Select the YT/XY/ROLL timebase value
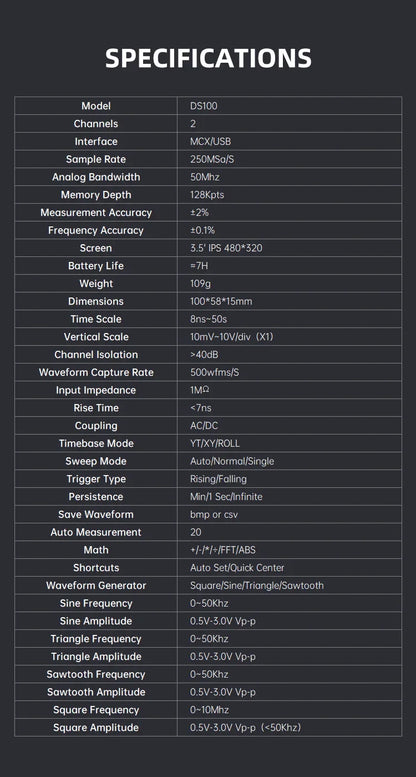This screenshot has width=416, height=777. [x=215, y=444]
